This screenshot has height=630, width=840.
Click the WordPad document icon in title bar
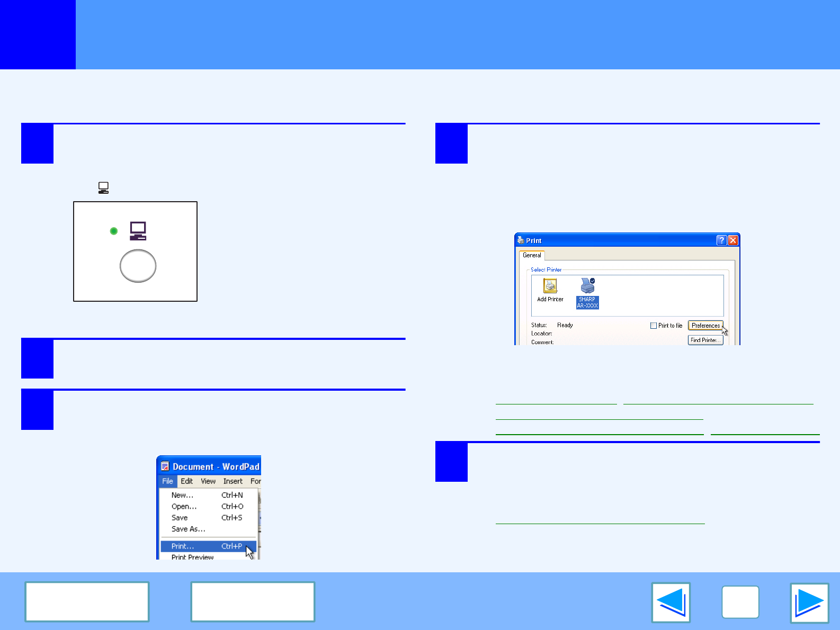165,466
